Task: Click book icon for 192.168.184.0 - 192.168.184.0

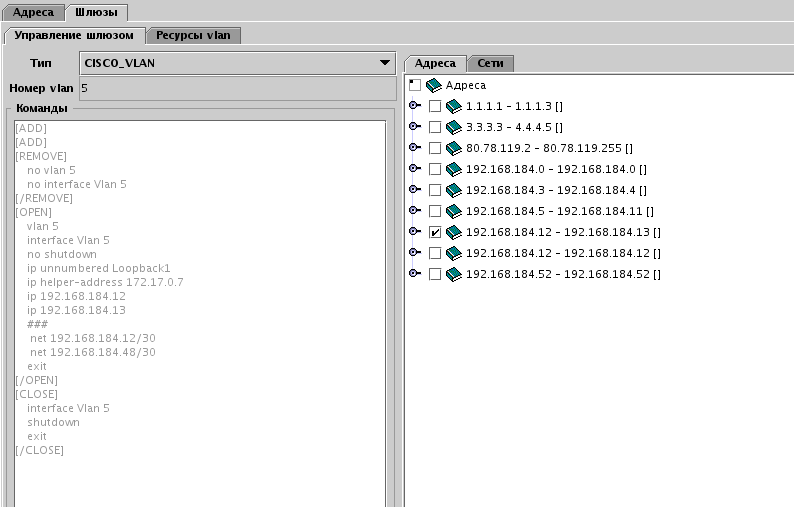Action: click(454, 169)
